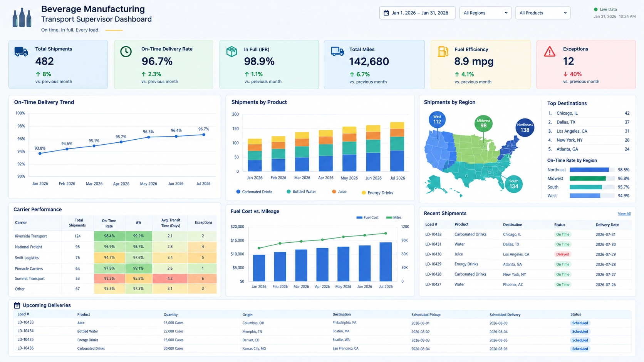Viewport: 644px width, 362px height.
Task: Click the Total Shipments truck icon
Action: coord(21,52)
